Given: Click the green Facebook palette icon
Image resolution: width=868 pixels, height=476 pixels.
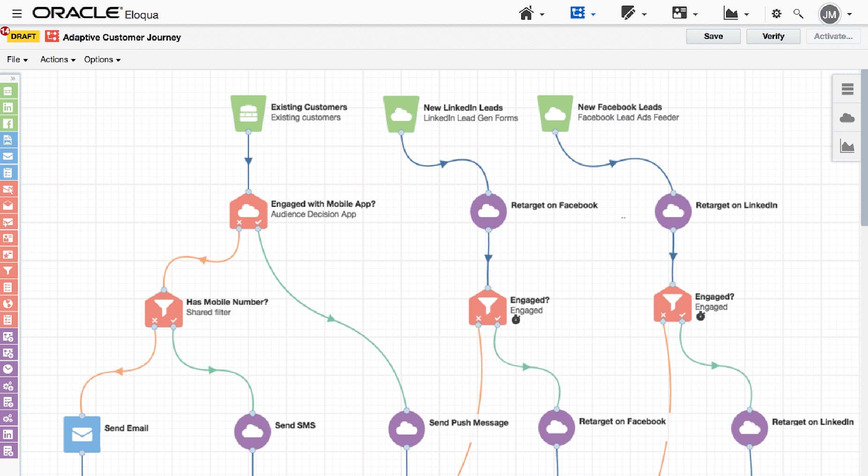Looking at the screenshot, I should pyautogui.click(x=8, y=124).
